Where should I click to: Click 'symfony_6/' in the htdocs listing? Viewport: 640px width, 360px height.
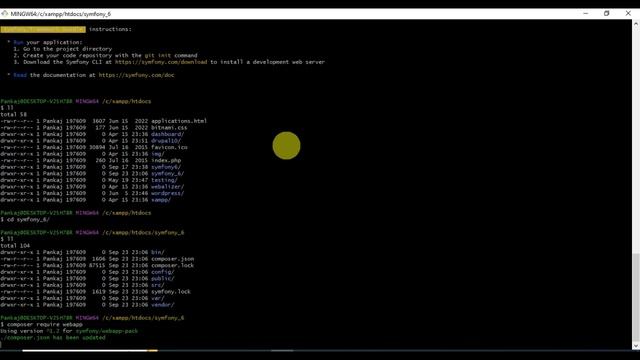[167, 173]
